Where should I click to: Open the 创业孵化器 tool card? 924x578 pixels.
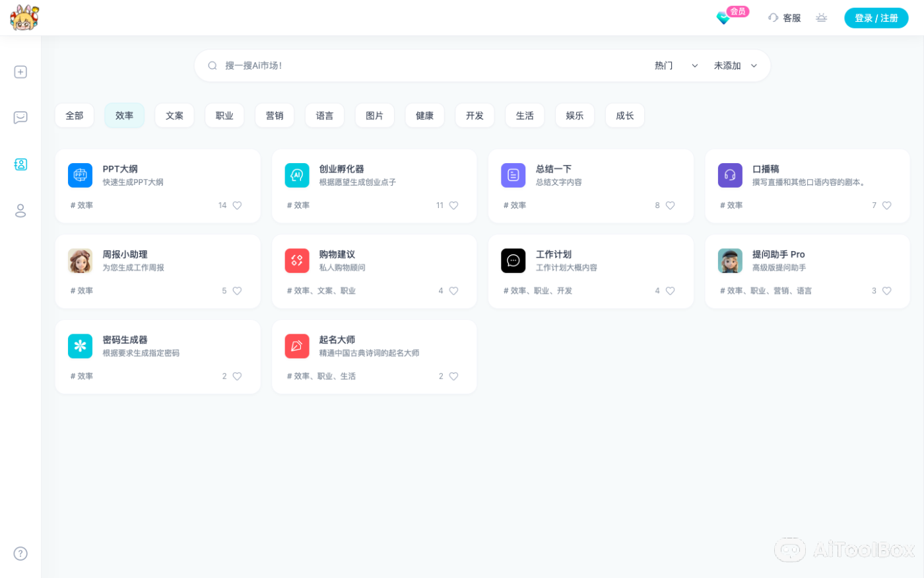point(374,186)
